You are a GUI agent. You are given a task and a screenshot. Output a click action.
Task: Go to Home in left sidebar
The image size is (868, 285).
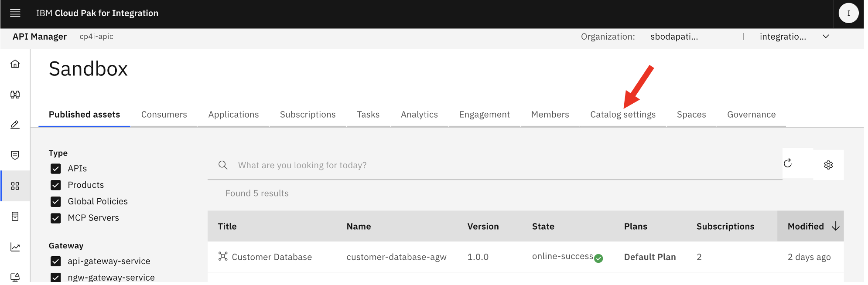click(15, 64)
